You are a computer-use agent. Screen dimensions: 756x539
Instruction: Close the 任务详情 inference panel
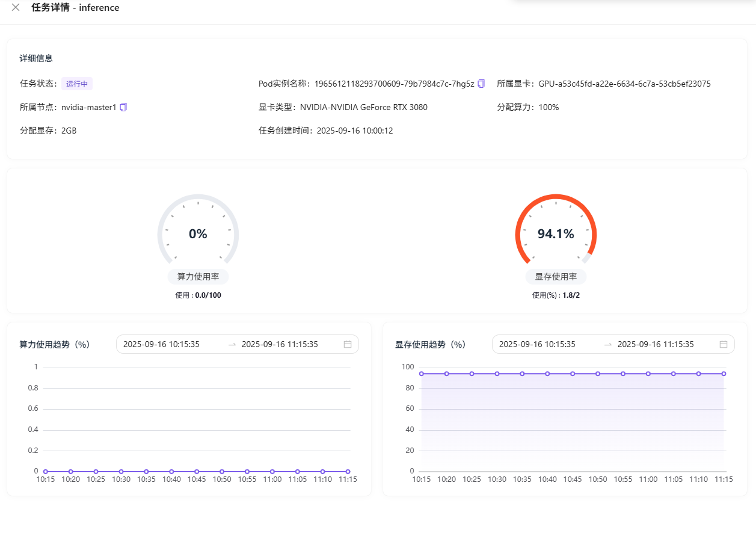coord(16,8)
